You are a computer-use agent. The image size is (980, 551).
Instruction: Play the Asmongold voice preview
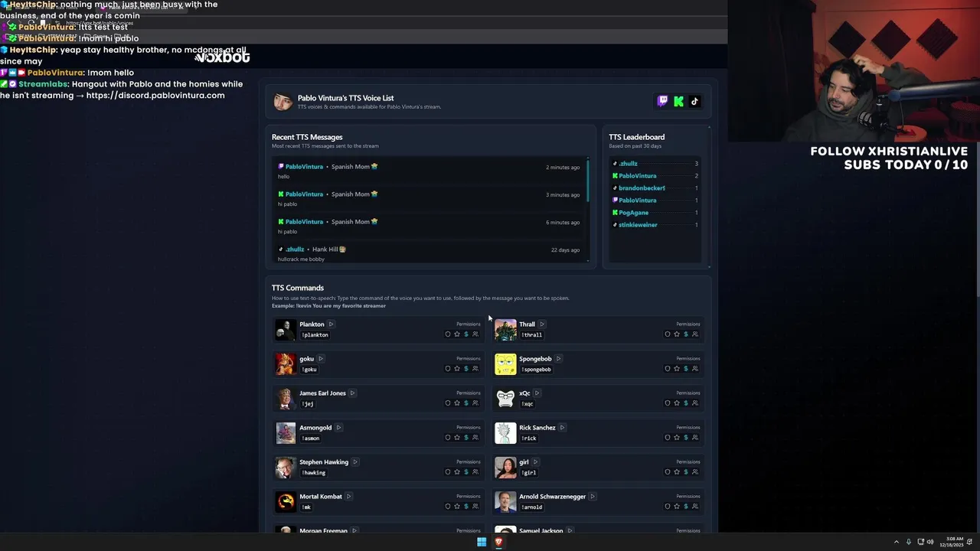(x=338, y=428)
